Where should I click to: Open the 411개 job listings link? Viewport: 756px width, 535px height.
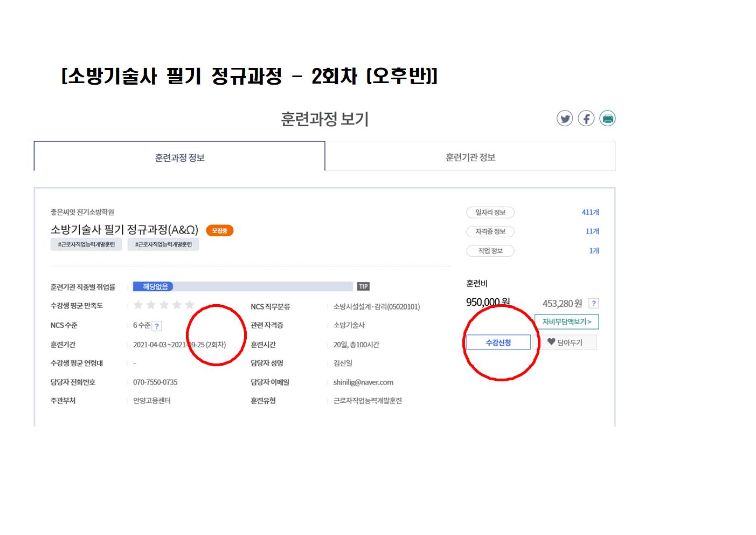[591, 212]
